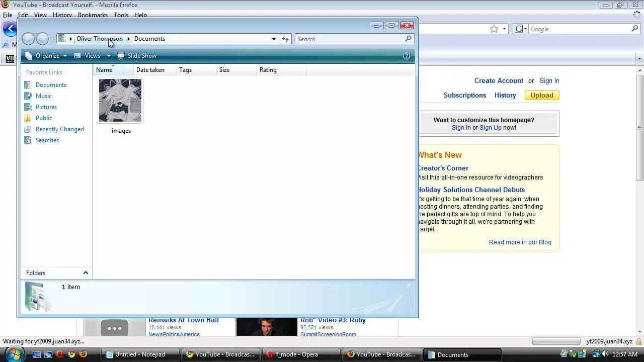Sort files by Name column header
The width and height of the screenshot is (644, 362).
point(113,70)
